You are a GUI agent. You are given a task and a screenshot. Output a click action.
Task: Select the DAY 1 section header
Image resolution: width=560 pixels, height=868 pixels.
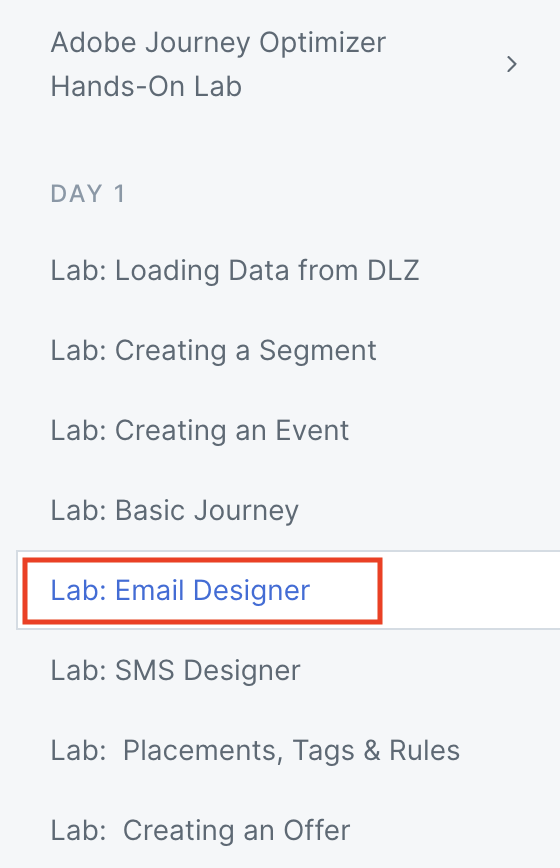tap(88, 194)
